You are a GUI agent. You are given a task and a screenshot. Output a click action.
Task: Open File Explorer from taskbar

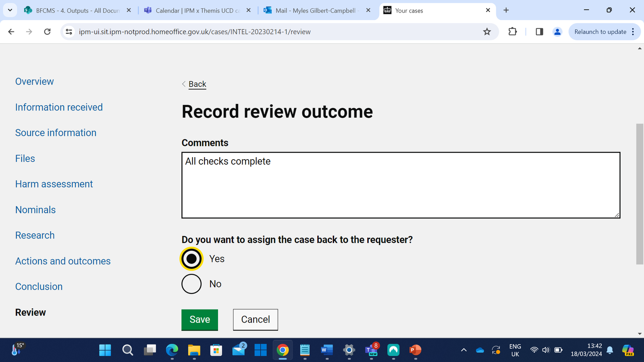(194, 350)
